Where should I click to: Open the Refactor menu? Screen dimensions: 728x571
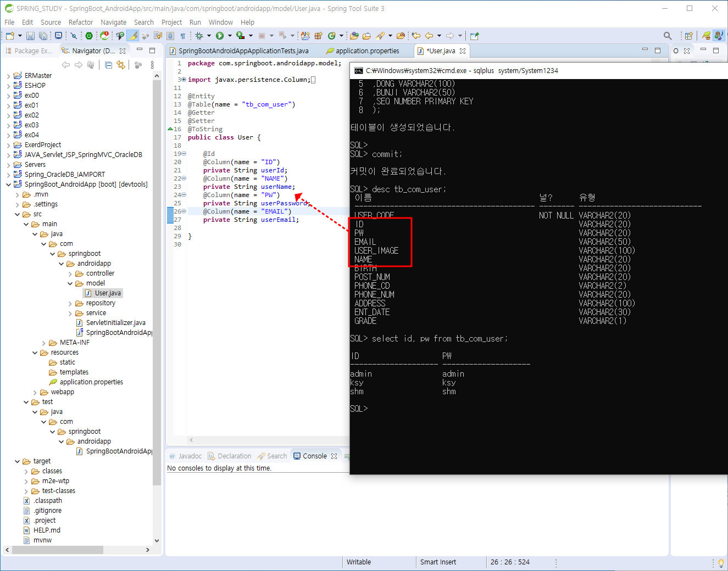point(81,22)
